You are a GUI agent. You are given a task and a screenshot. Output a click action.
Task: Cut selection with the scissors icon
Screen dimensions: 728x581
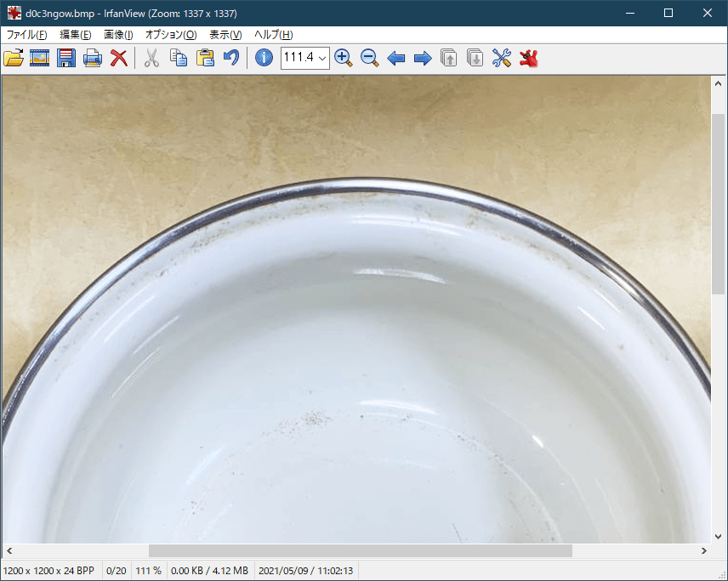(151, 58)
